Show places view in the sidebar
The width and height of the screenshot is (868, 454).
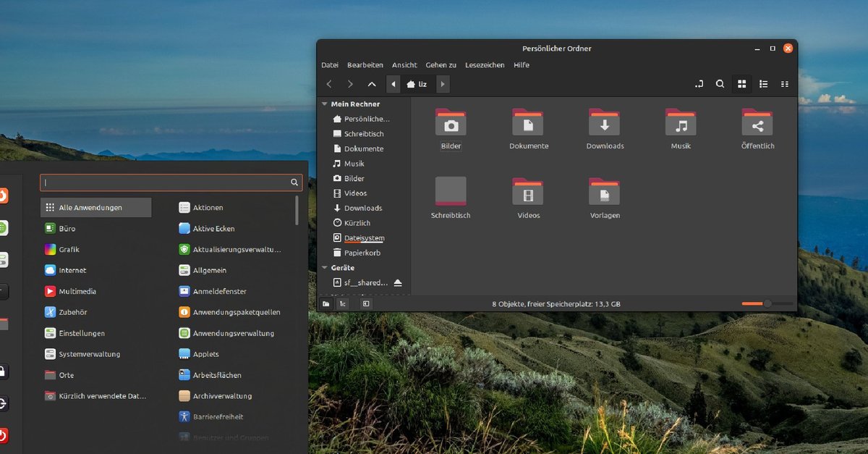point(326,303)
